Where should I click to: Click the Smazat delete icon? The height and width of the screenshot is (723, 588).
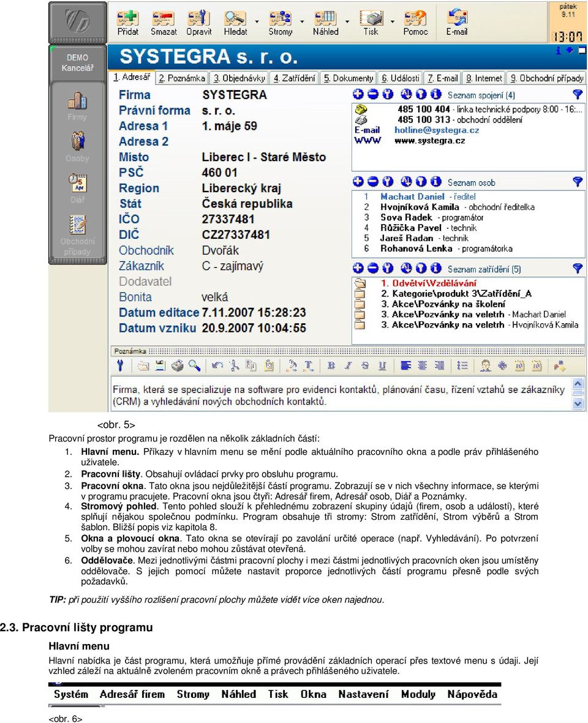click(x=164, y=23)
